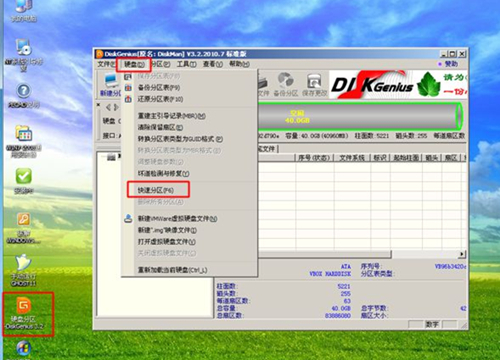500x360 pixels.
Task: Click the 柱面数 value 5221 in details
Action: (344, 286)
